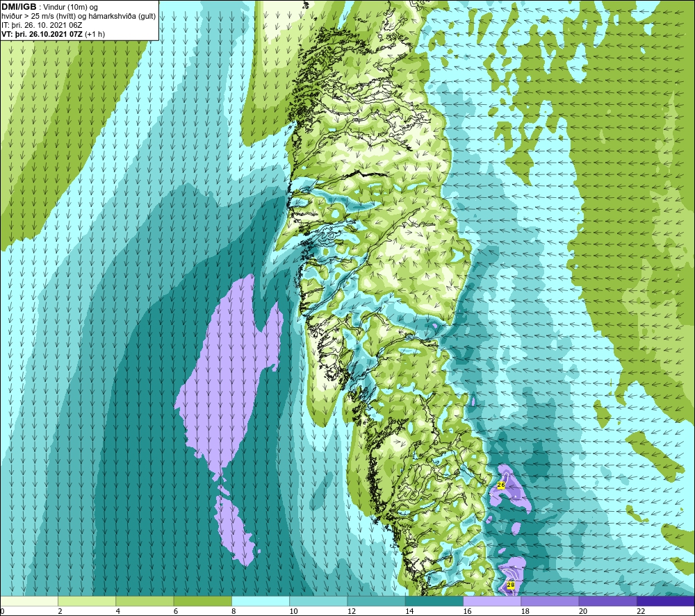Click the 'VT: þri. 26.10.2021 07Z' line
The width and height of the screenshot is (695, 616).
pyautogui.click(x=42, y=34)
